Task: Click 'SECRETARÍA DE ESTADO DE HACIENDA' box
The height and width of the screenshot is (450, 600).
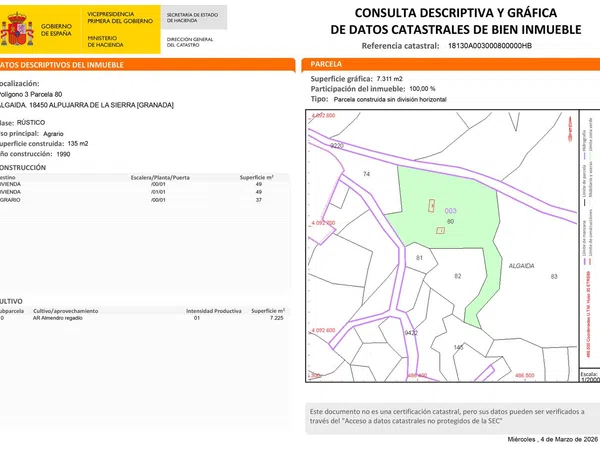Action: click(x=194, y=18)
